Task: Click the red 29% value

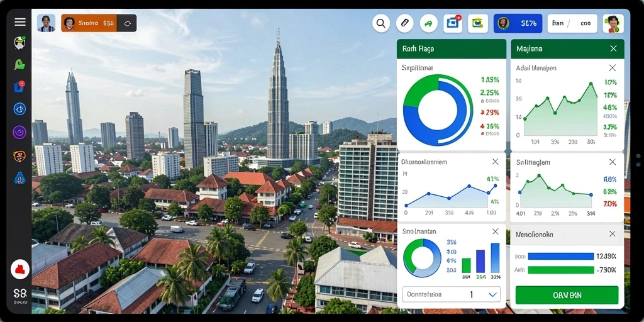Action: coord(489,112)
